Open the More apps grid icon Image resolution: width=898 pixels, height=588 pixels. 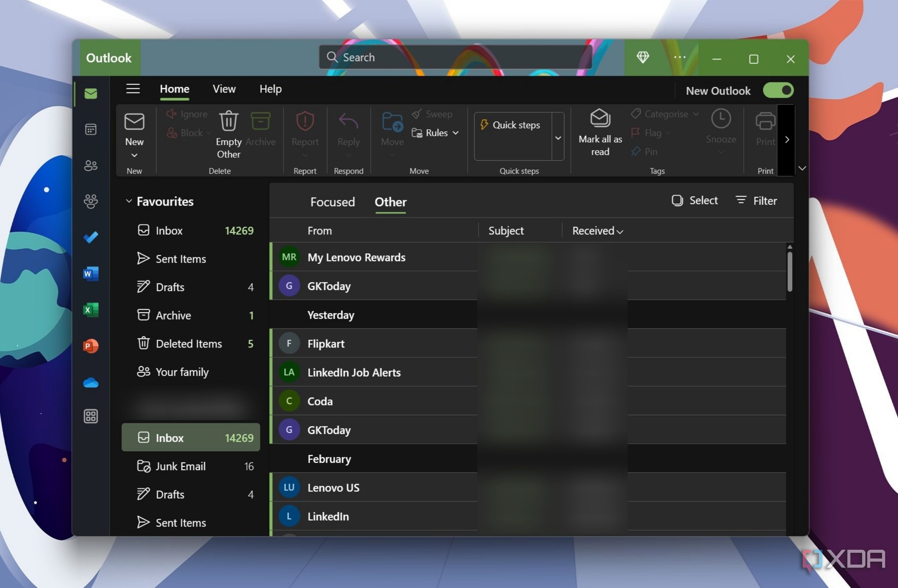(x=90, y=416)
